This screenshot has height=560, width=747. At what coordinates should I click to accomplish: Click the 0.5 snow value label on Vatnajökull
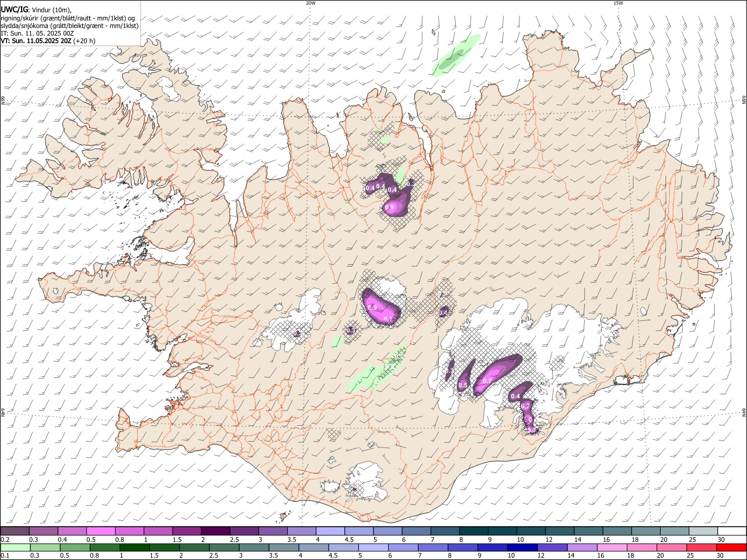(463, 385)
